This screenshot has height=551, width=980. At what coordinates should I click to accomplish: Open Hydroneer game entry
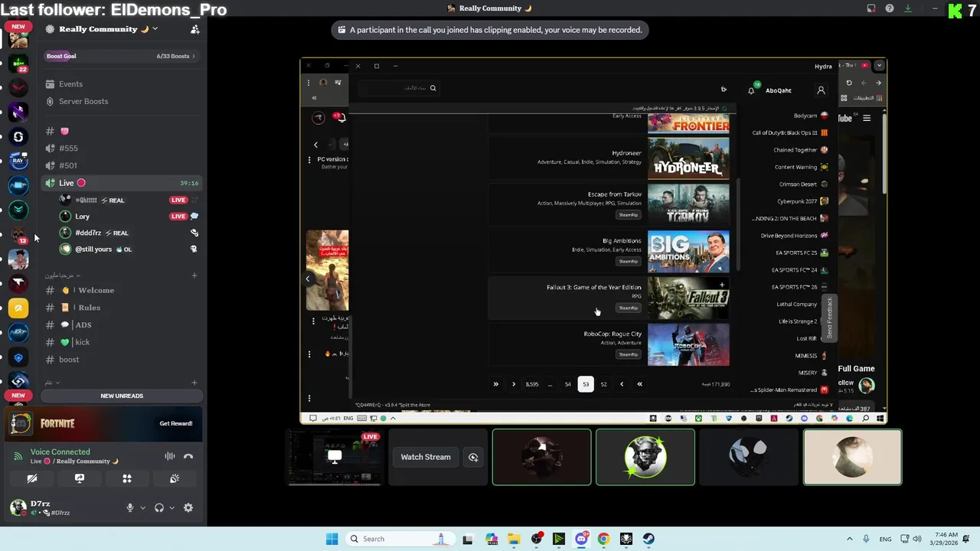point(609,158)
